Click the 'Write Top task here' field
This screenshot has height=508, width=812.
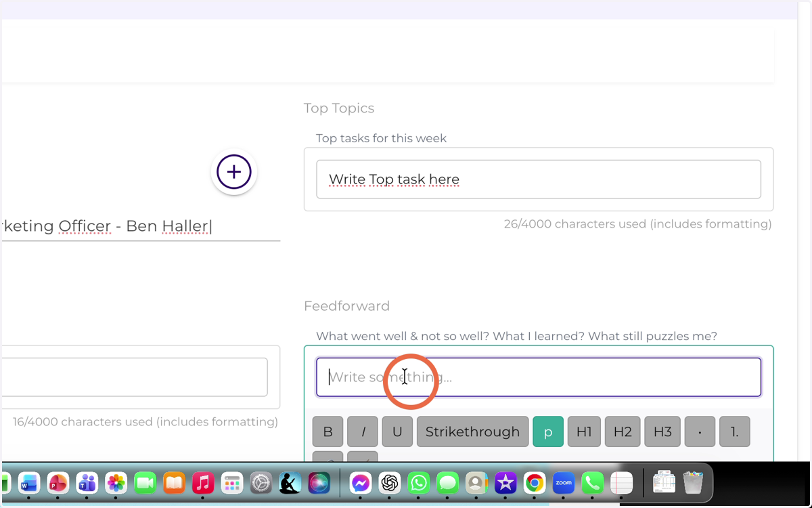539,179
